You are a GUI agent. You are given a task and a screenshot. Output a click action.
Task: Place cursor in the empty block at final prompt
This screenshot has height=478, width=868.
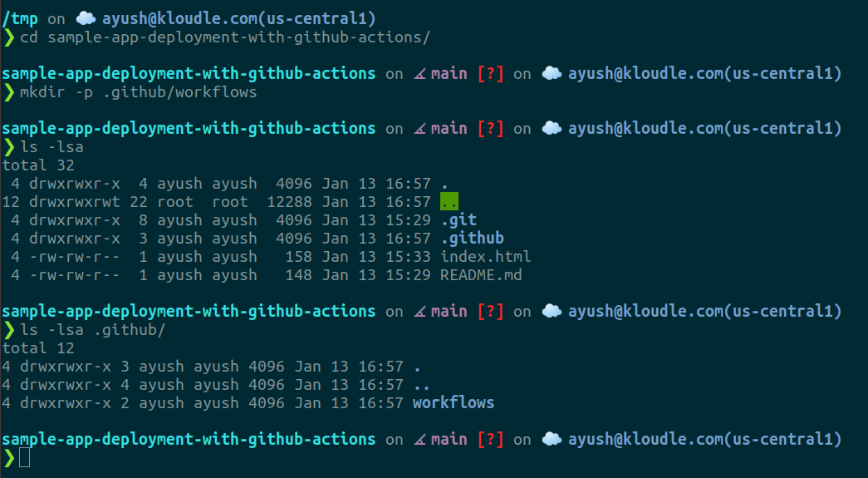click(x=24, y=457)
